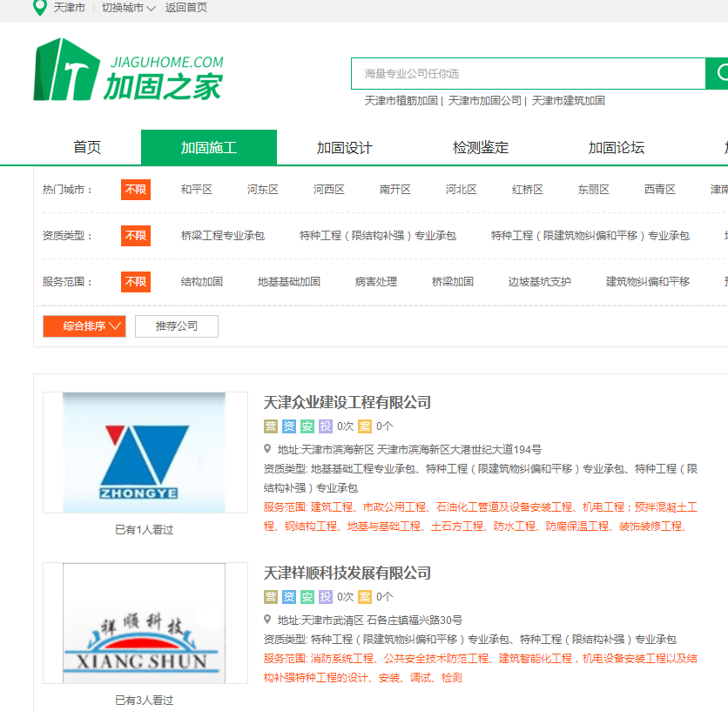Viewport: 728px width, 711px height.
Task: Click the 资 badge for 天津祥顺科技
Action: tap(289, 597)
